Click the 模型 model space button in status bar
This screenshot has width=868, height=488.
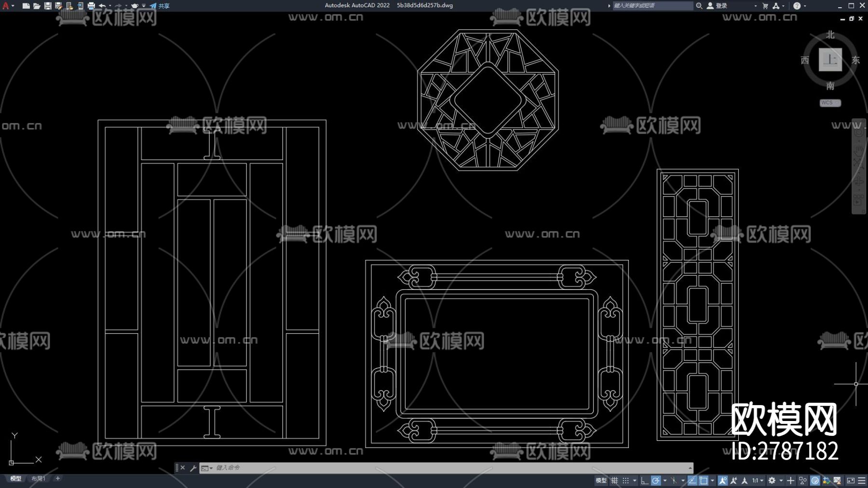(601, 480)
